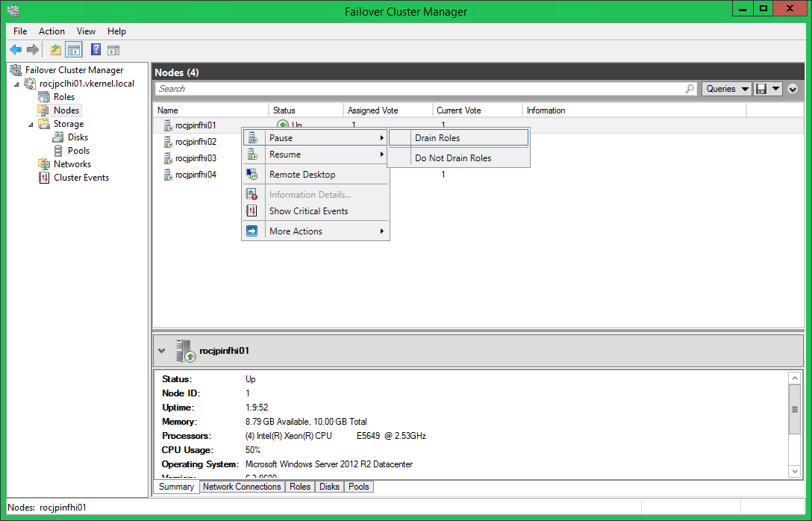Click the Back arrow toolbar icon
Viewport: 812px width, 521px height.
click(16, 50)
